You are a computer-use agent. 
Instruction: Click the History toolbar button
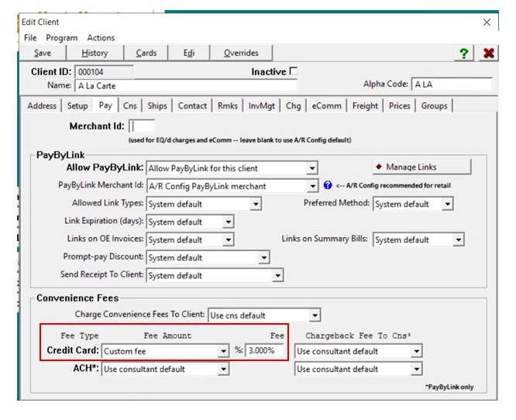[95, 53]
